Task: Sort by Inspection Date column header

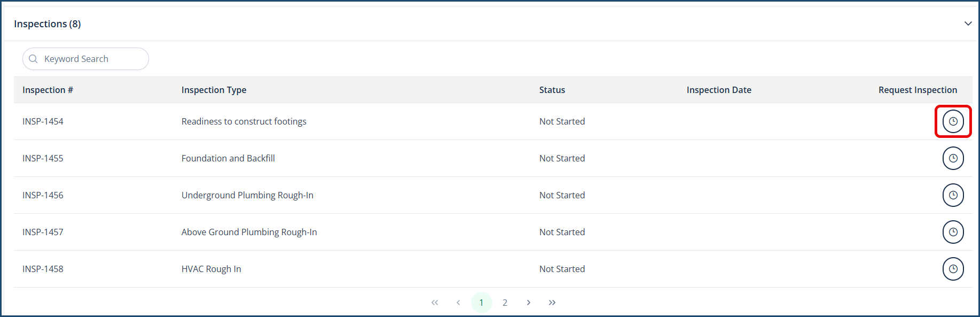Action: point(719,90)
